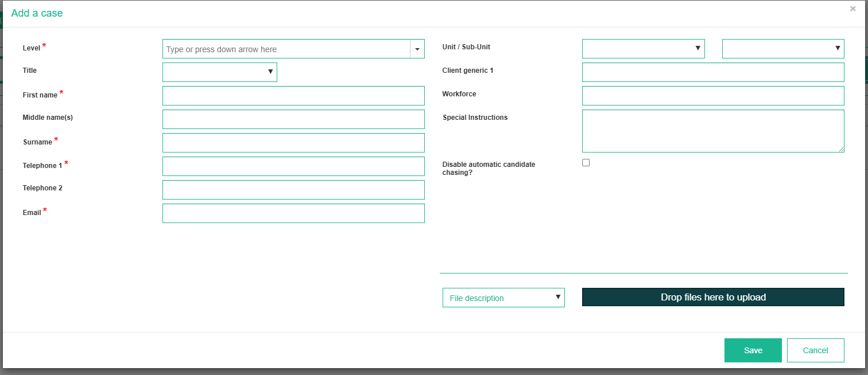Viewport: 868px width, 375px height.
Task: Open the Unit dropdown
Action: click(x=643, y=49)
